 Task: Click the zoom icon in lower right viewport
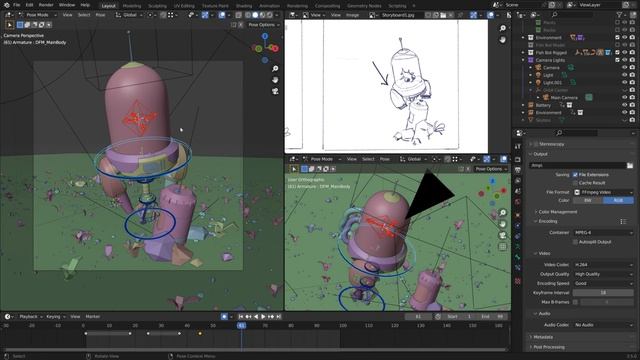(x=503, y=213)
